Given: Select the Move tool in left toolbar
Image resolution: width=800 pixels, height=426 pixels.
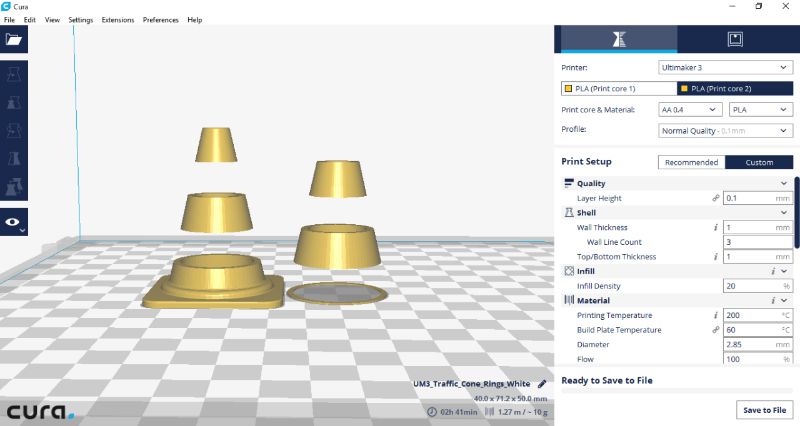Looking at the screenshot, I should pyautogui.click(x=14, y=74).
